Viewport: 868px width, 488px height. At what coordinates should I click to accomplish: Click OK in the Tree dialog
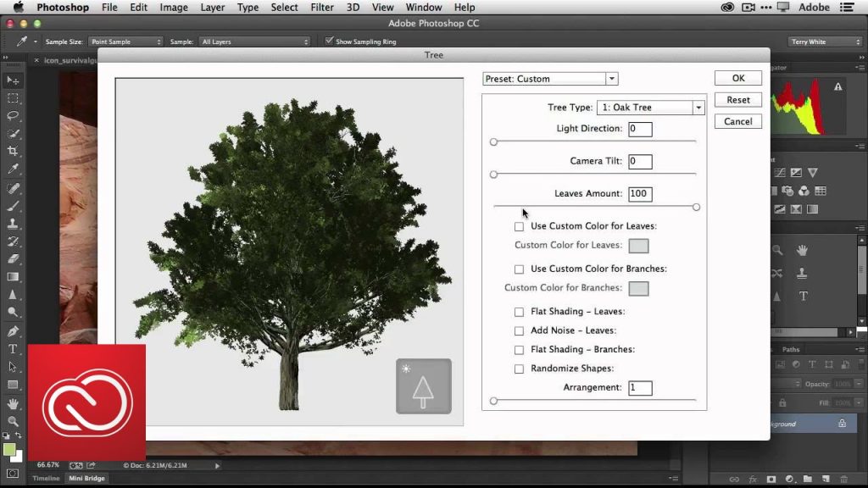737,78
